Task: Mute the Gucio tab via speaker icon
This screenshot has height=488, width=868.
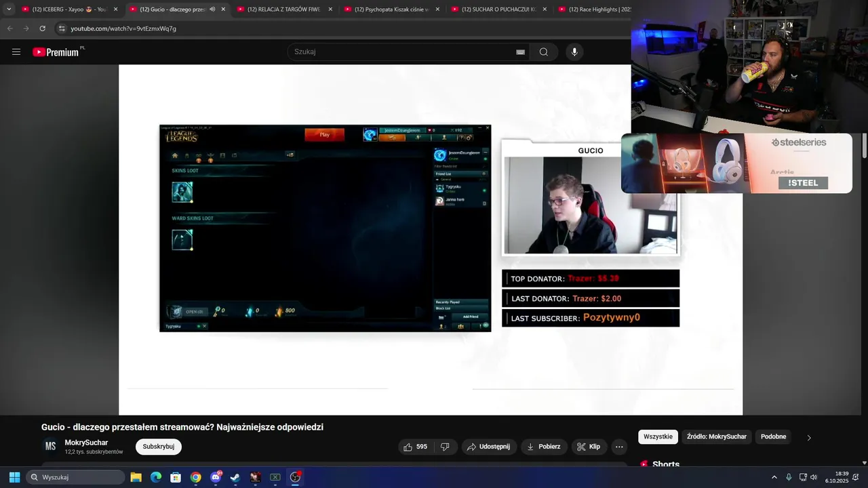Action: (x=212, y=9)
